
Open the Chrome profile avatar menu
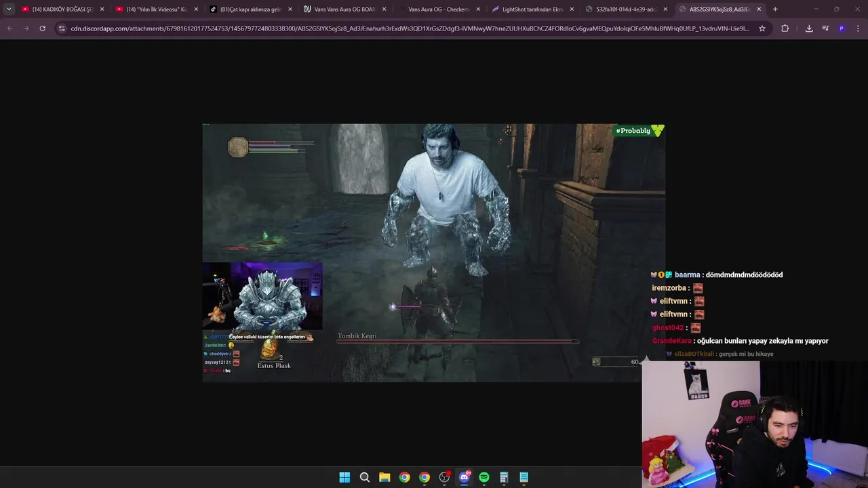click(x=842, y=28)
